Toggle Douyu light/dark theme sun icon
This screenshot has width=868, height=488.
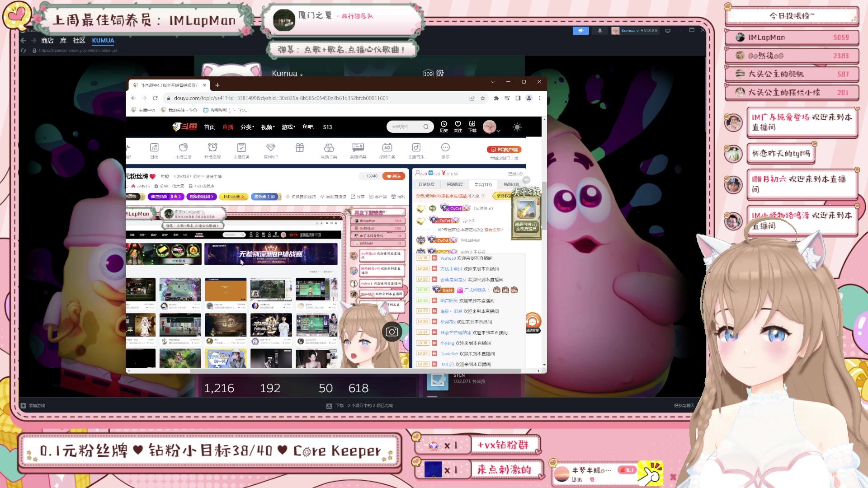click(517, 127)
